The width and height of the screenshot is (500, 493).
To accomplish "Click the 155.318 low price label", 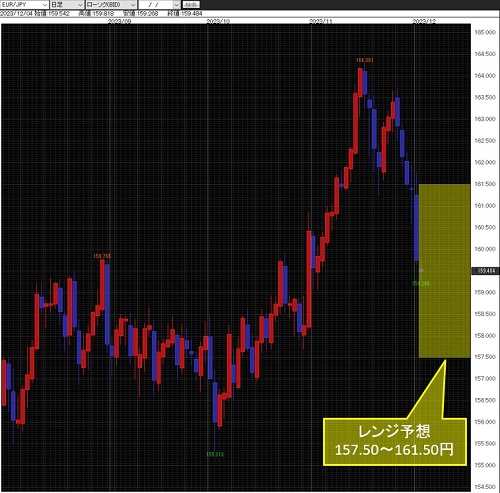I will pyautogui.click(x=215, y=454).
